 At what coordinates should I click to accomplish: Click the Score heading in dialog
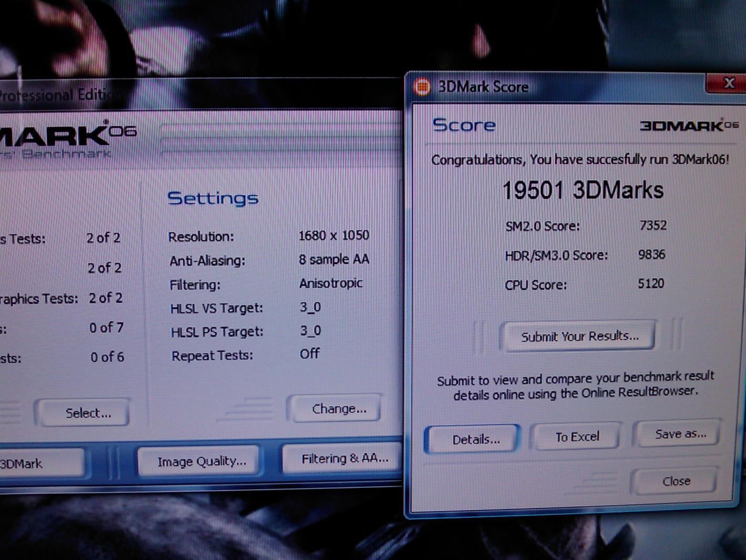[x=464, y=125]
